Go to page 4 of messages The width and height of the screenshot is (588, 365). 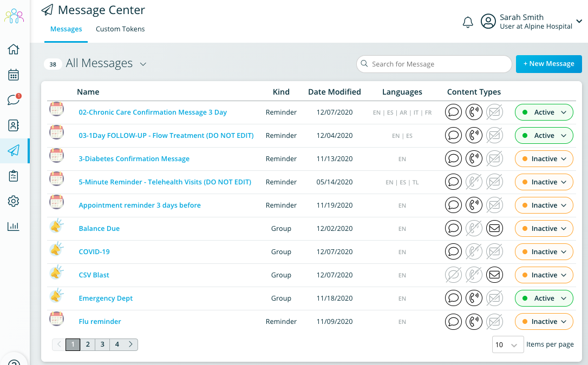coord(117,344)
